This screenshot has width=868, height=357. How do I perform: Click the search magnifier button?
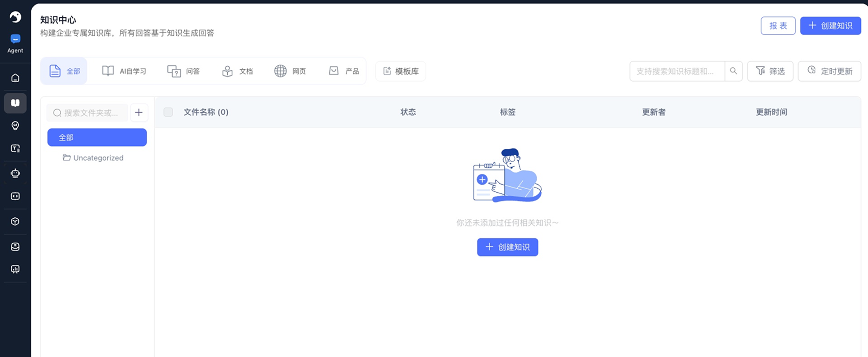click(733, 71)
